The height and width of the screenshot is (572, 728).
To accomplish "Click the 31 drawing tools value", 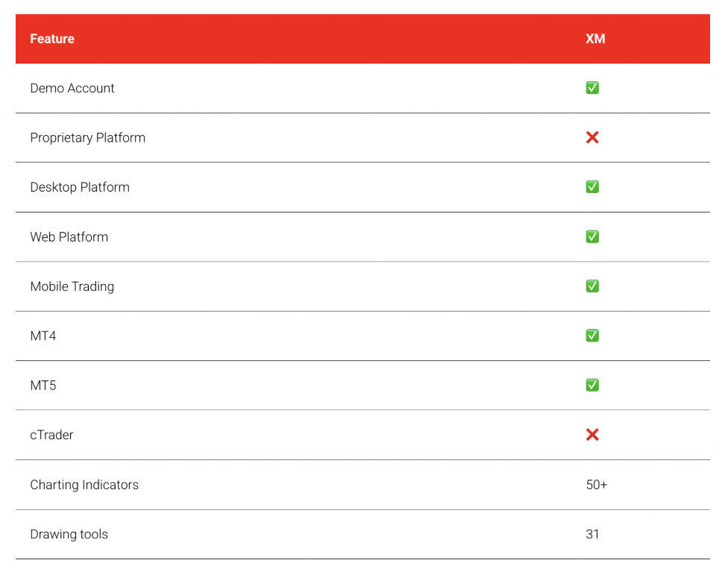I will click(x=592, y=534).
